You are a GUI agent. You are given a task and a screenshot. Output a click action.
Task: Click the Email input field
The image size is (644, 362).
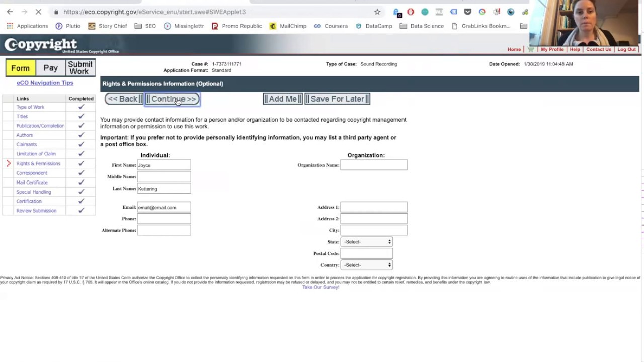point(164,207)
